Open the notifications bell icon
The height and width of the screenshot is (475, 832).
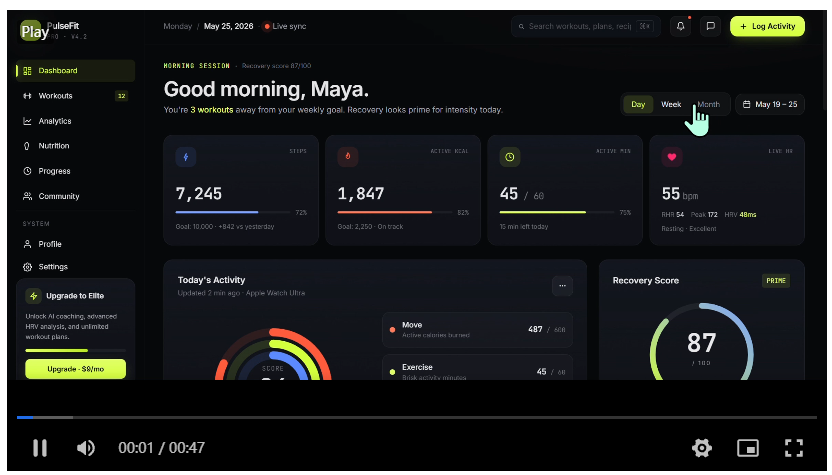click(680, 27)
